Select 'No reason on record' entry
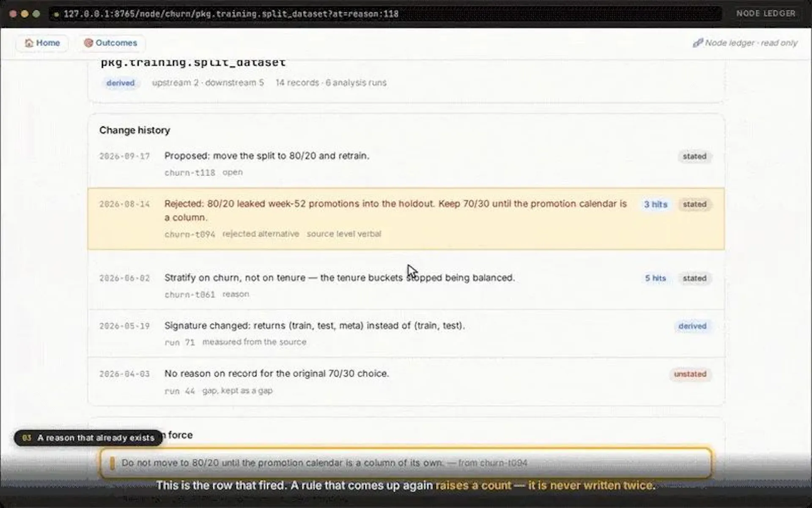Screen dimensions: 812x508 point(406,382)
